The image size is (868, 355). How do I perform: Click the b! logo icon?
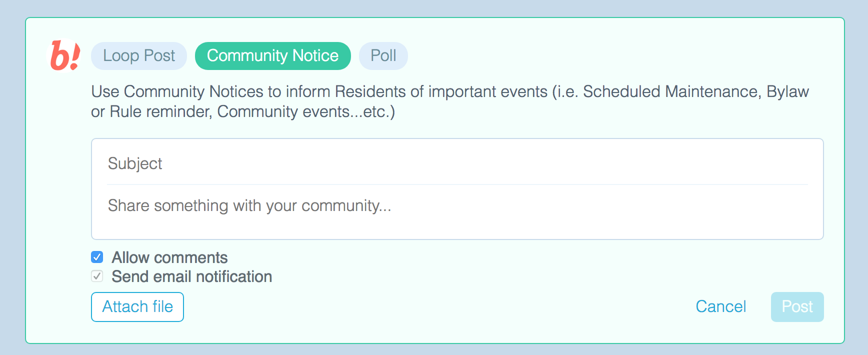(64, 55)
